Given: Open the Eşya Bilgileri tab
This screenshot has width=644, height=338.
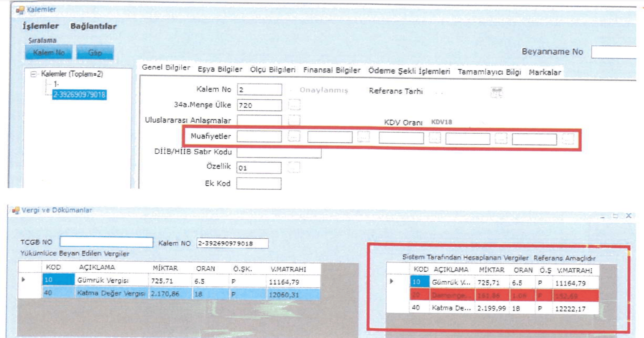Looking at the screenshot, I should 220,69.
